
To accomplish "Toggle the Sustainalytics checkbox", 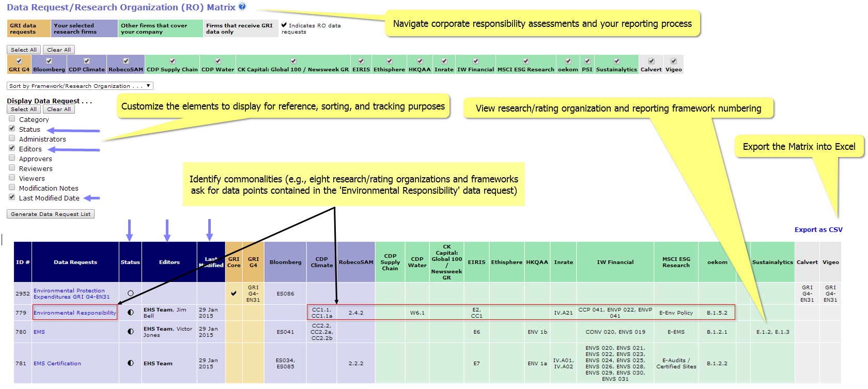I will (617, 61).
